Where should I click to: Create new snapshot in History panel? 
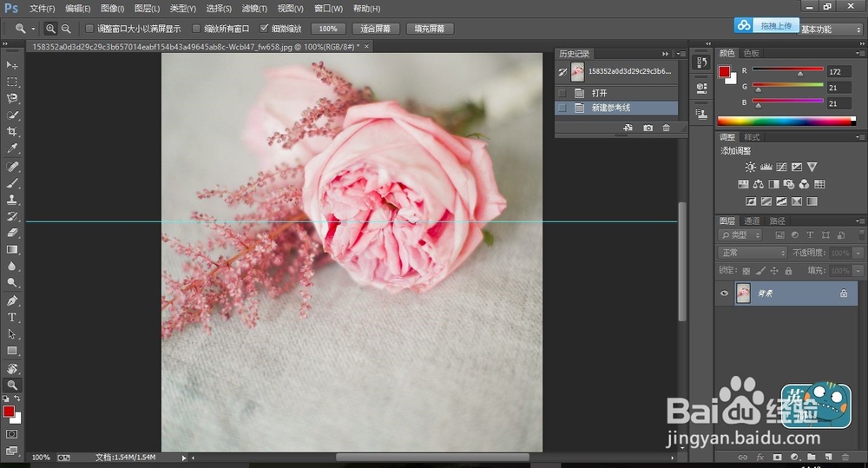click(x=648, y=128)
